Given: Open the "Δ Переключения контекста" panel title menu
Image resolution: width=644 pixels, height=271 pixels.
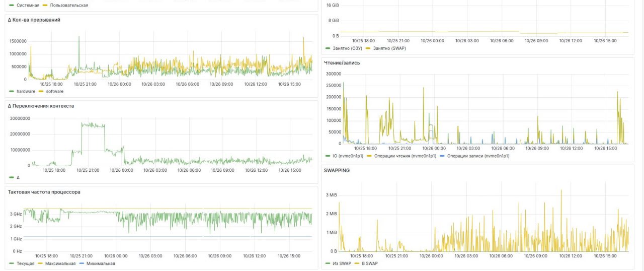Looking at the screenshot, I should pos(41,106).
